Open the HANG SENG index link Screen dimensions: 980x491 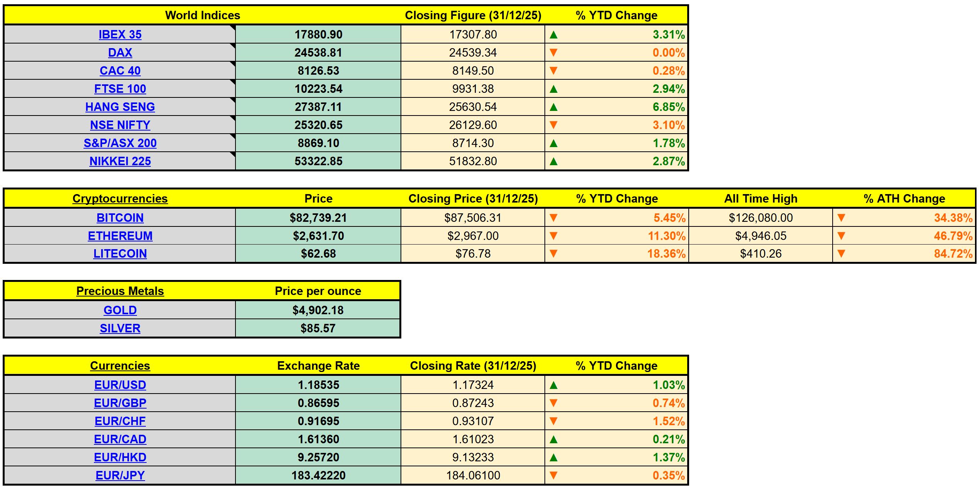tap(120, 107)
